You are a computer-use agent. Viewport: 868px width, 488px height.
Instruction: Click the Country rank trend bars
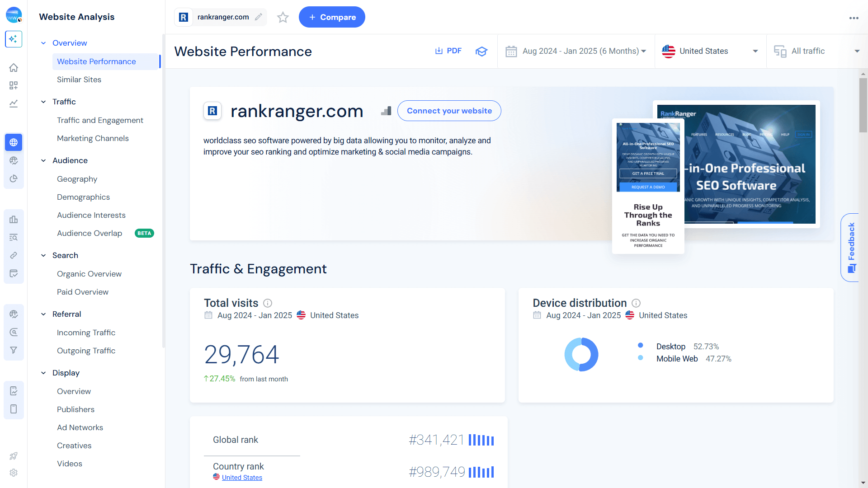(481, 472)
